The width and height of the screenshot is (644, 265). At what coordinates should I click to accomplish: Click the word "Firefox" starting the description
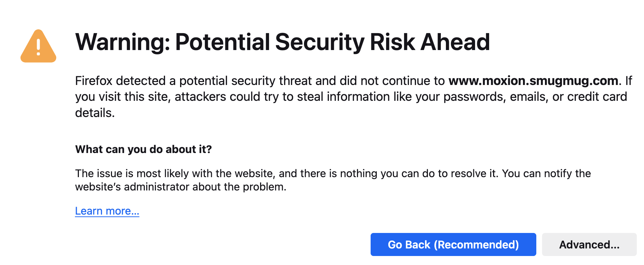(x=94, y=81)
